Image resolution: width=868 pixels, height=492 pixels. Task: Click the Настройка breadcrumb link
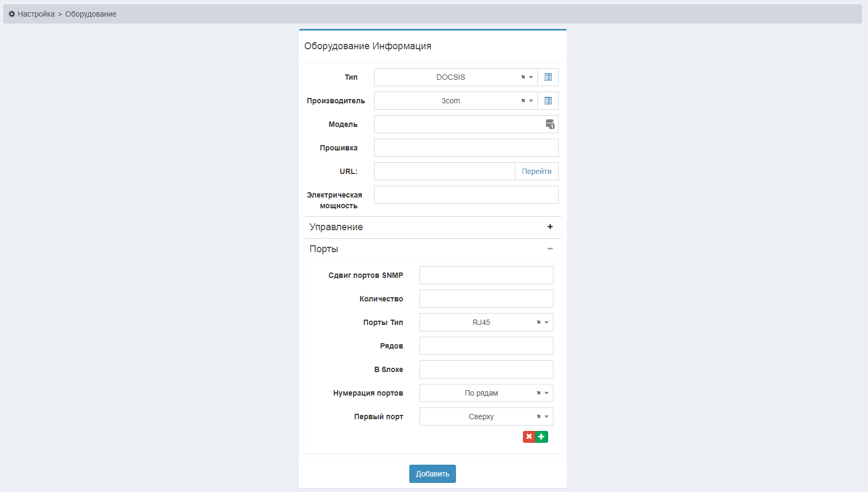click(x=36, y=14)
